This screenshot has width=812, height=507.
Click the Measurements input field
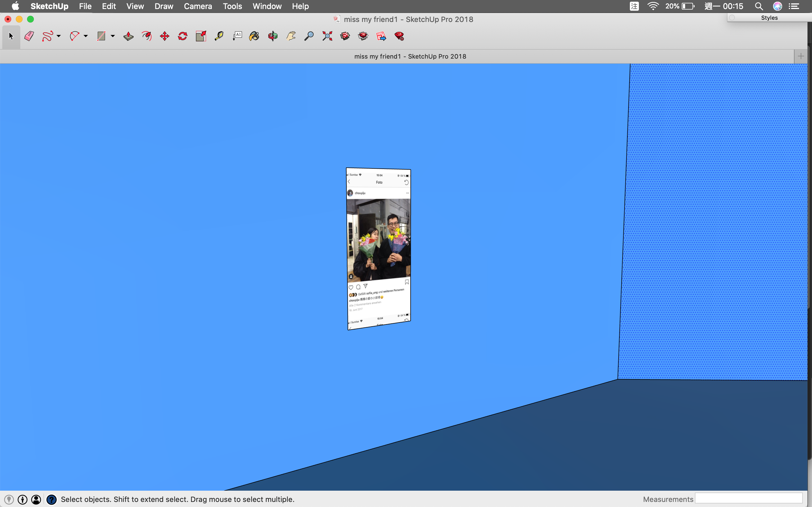(x=748, y=499)
